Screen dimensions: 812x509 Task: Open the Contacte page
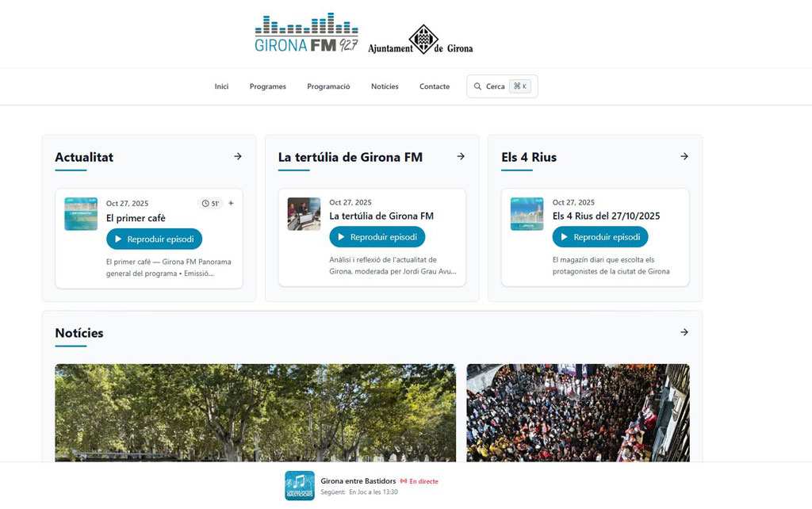point(435,86)
